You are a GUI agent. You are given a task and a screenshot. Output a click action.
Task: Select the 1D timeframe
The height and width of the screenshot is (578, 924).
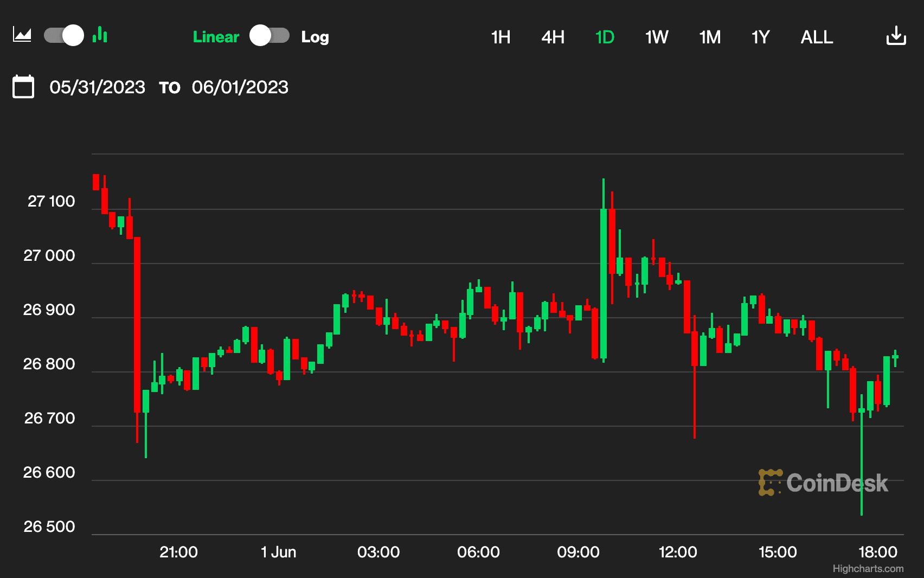605,37
